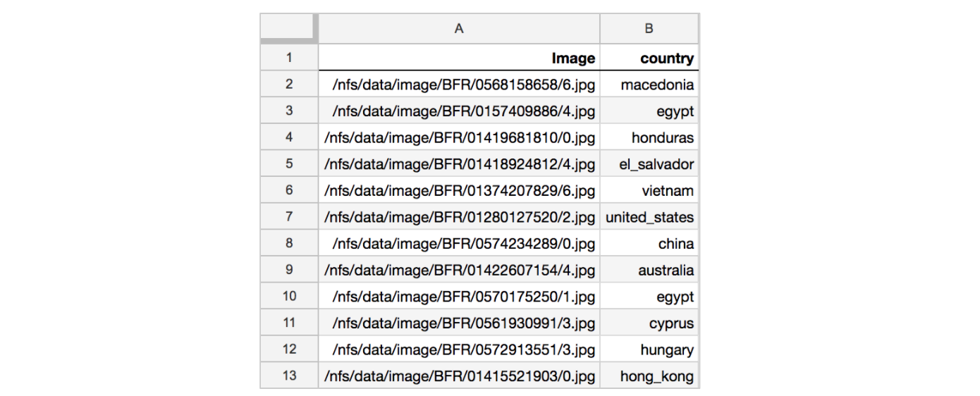Select the path cell ending 0561930991/3.jpg
Screen dimensions: 980x396
coord(459,323)
